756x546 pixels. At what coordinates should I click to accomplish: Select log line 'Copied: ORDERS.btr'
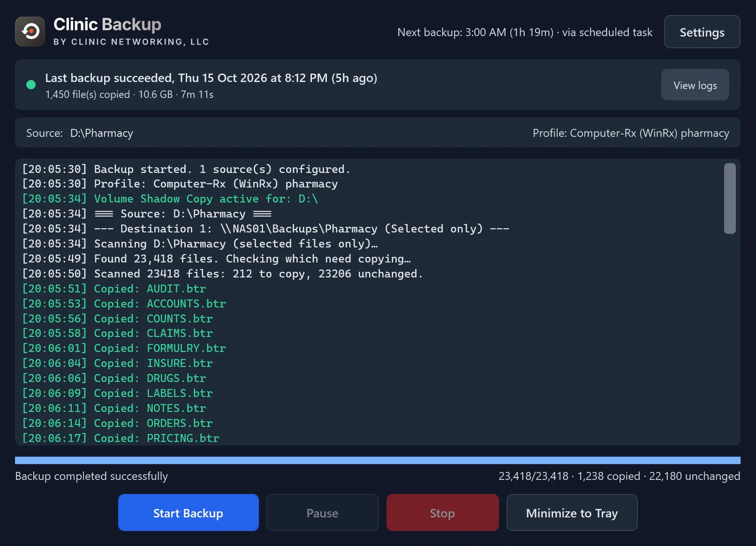[117, 423]
